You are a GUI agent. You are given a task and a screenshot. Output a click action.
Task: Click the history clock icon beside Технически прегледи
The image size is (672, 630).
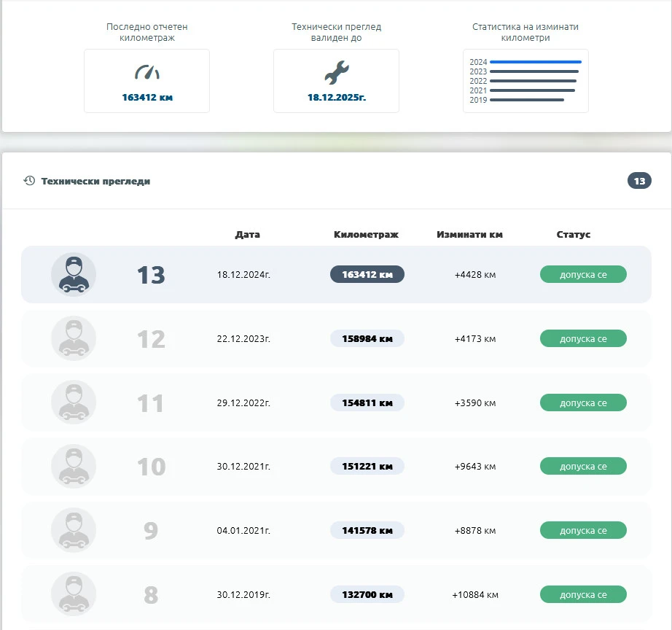(x=29, y=181)
